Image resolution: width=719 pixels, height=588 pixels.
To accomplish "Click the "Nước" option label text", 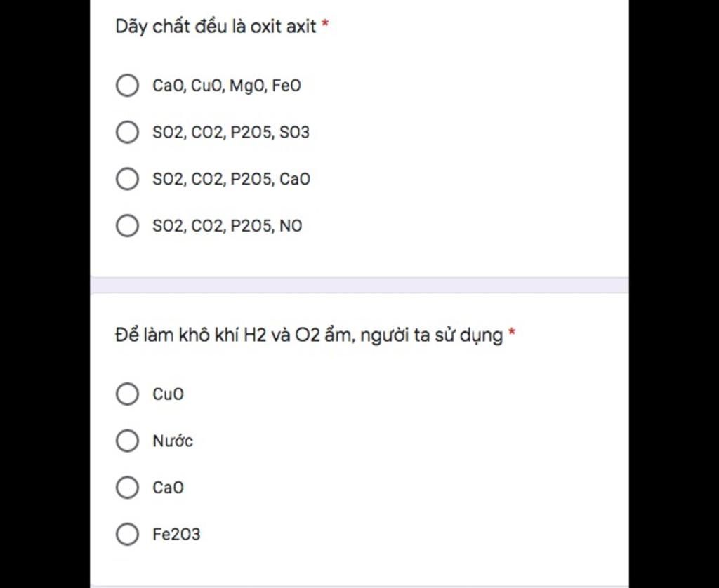I will [x=173, y=441].
